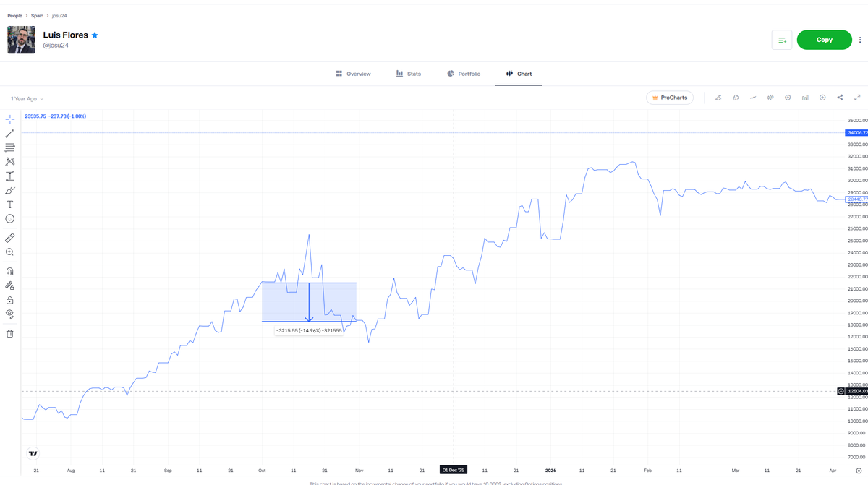This screenshot has height=485, width=868.
Task: Click the 2026 time axis label
Action: point(550,470)
